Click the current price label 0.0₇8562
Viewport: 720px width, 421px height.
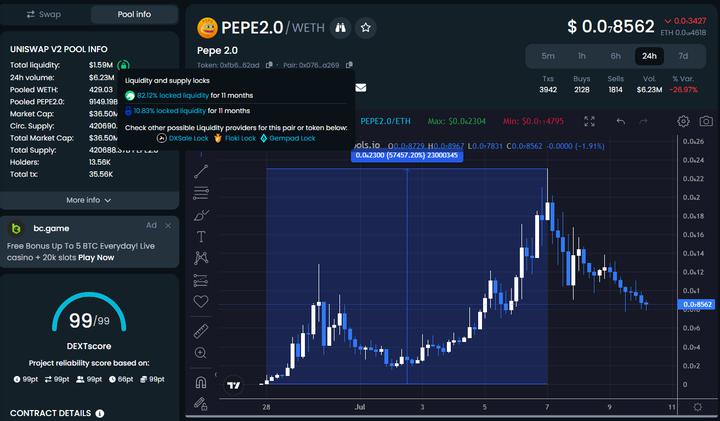point(696,304)
